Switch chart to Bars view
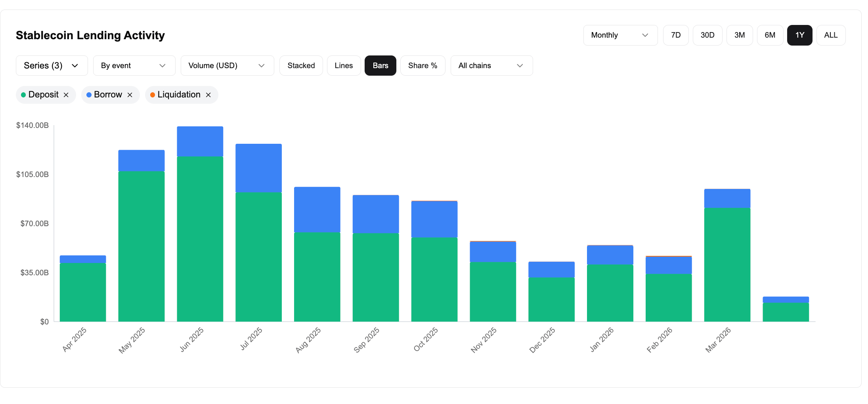 point(380,65)
